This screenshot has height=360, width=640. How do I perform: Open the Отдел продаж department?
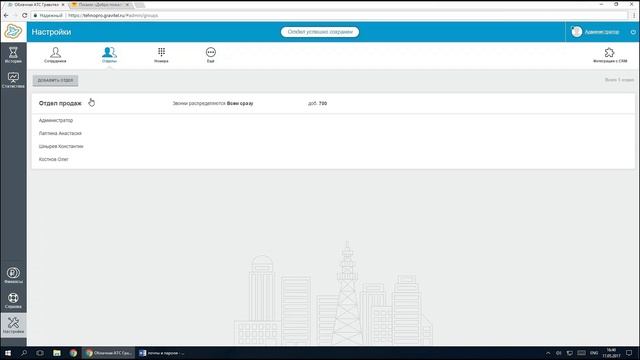pyautogui.click(x=60, y=103)
